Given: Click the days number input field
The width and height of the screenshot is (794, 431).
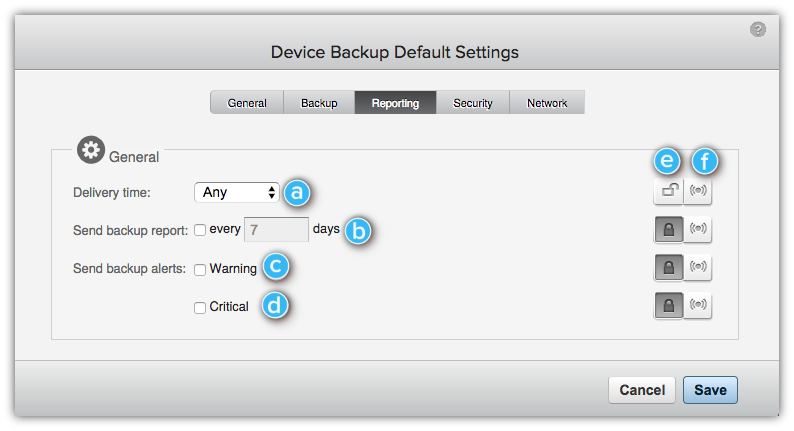Looking at the screenshot, I should 276,229.
